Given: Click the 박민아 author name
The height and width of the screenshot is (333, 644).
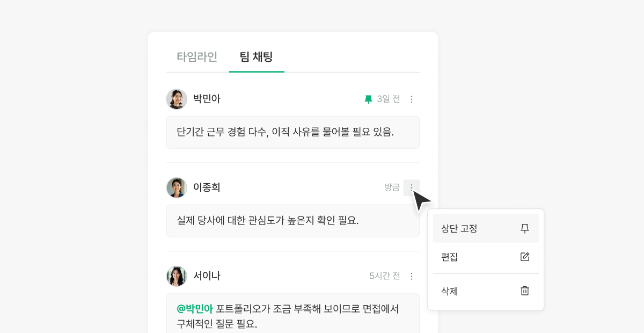Looking at the screenshot, I should point(207,99).
